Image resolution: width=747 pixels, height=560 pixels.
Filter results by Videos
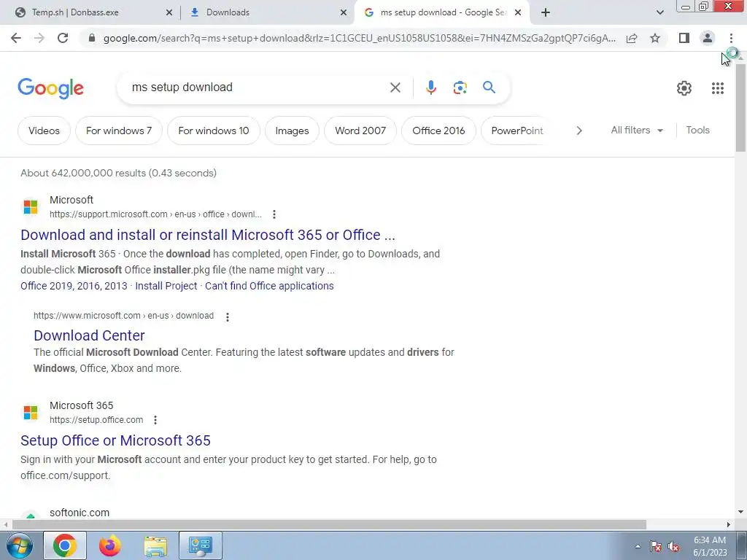point(44,131)
